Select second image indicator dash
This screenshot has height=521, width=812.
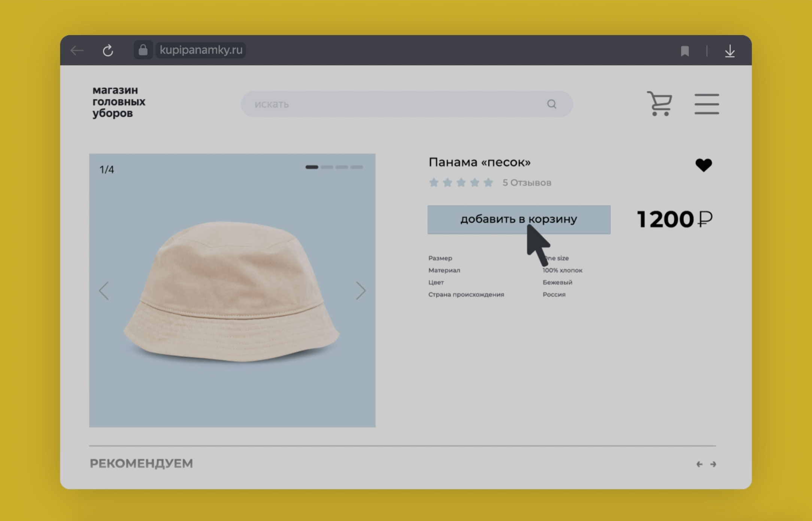pos(327,167)
